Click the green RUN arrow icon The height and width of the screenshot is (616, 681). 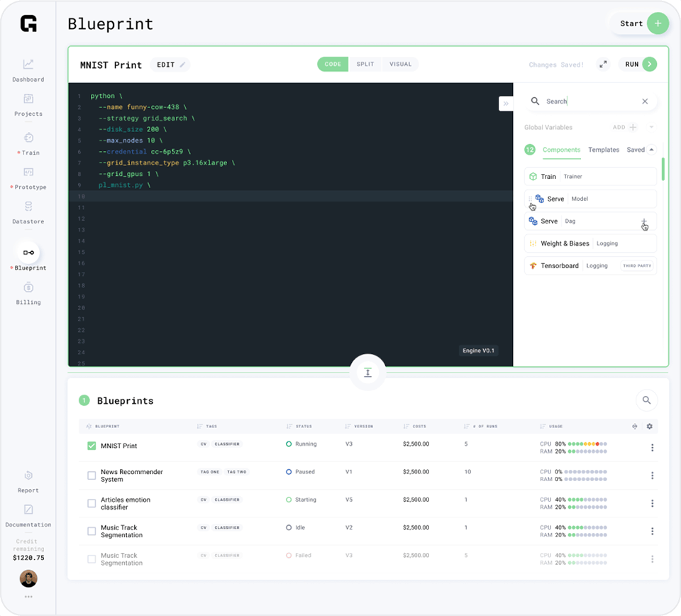(x=650, y=65)
